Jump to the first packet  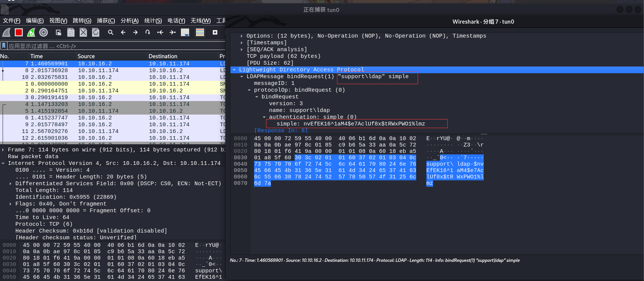point(160,33)
